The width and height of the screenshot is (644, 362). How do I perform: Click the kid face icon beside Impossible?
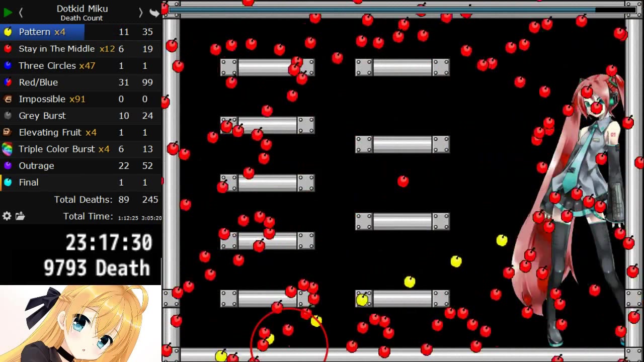(x=8, y=99)
